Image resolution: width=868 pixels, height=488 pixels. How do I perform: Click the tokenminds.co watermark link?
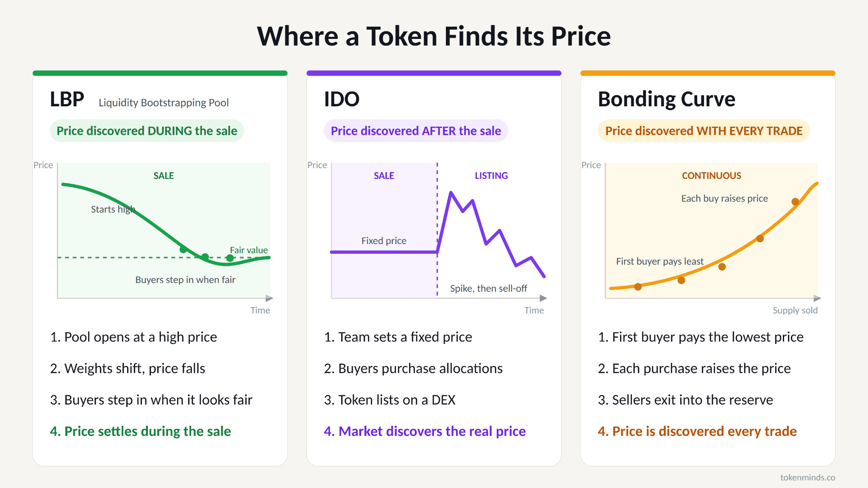(x=807, y=477)
